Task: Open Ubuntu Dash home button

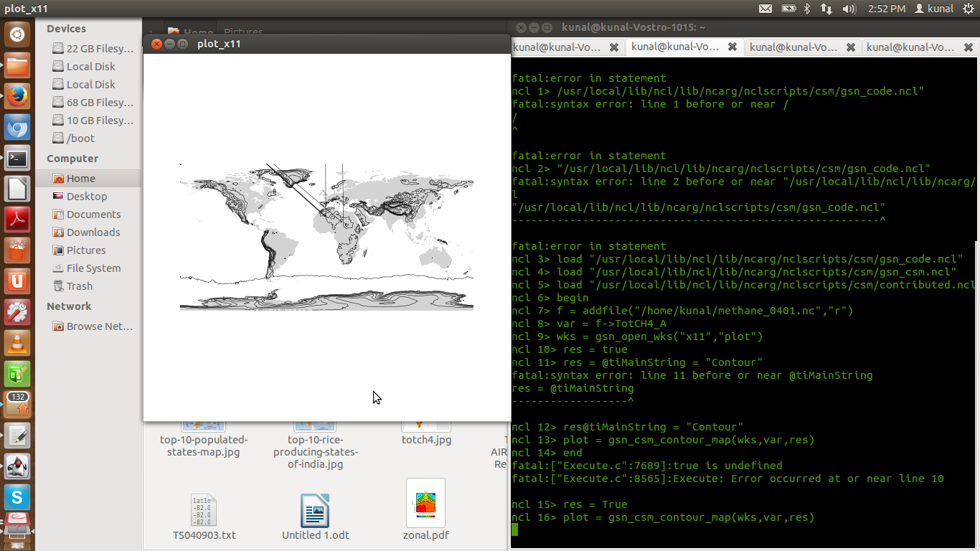Action: (17, 34)
